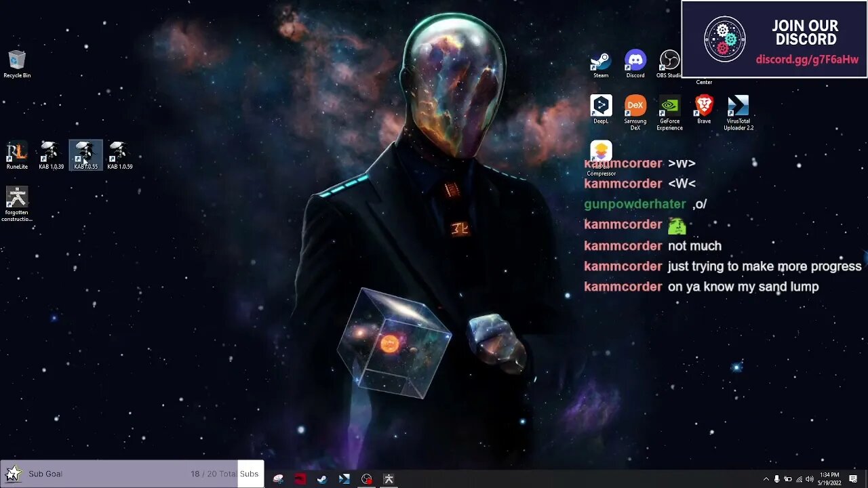
Task: Click the pink mushroom icon in taskbar
Action: [279, 479]
